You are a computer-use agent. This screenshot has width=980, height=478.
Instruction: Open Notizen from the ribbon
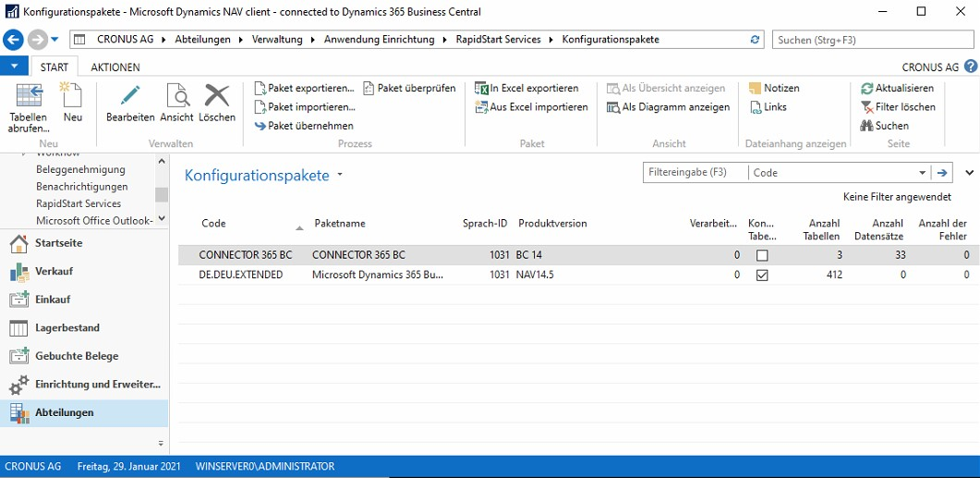click(774, 88)
